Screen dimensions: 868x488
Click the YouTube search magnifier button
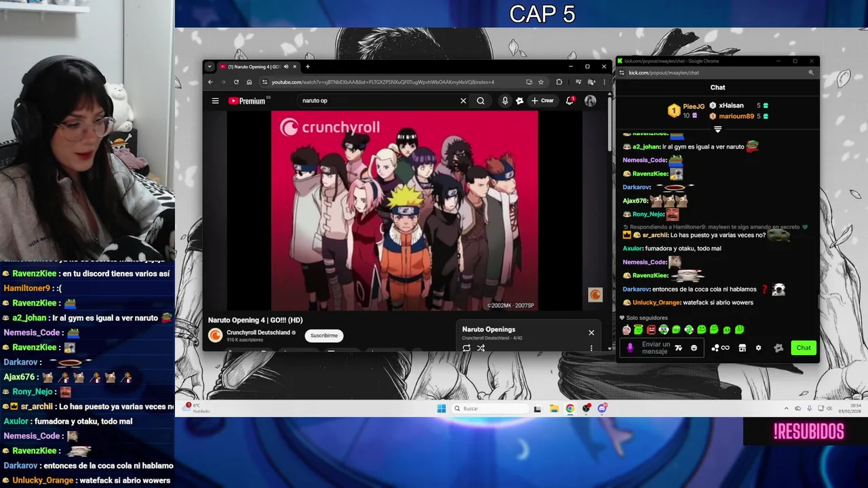point(481,101)
